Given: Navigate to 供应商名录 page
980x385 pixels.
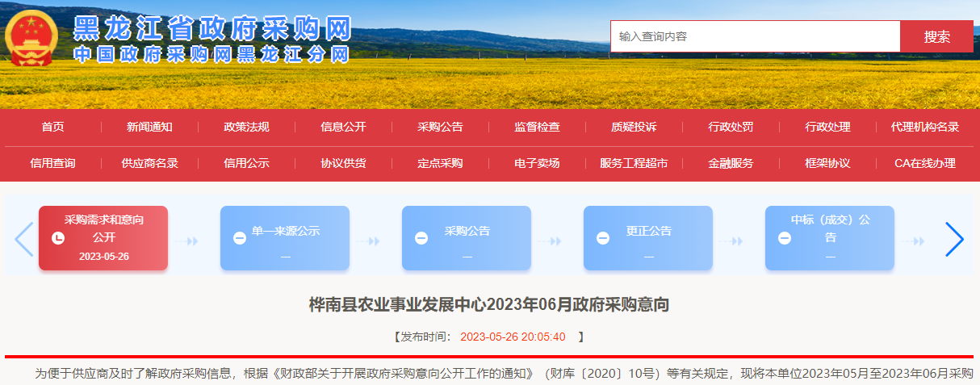Looking at the screenshot, I should pyautogui.click(x=149, y=163).
